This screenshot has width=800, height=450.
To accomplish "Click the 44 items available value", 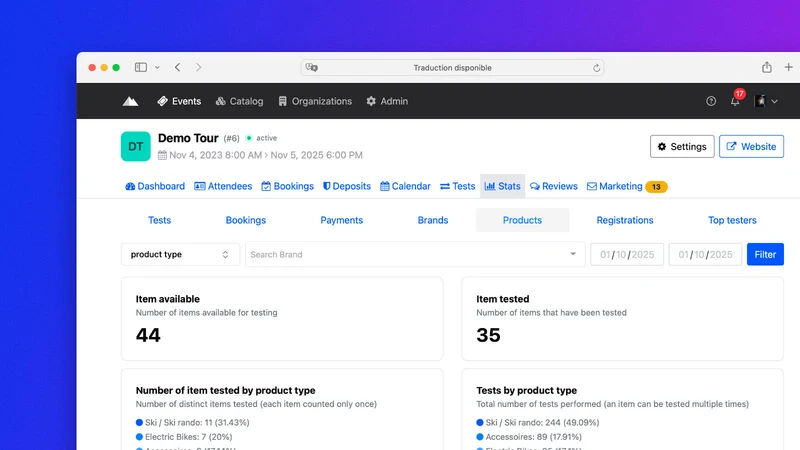I will [x=148, y=335].
